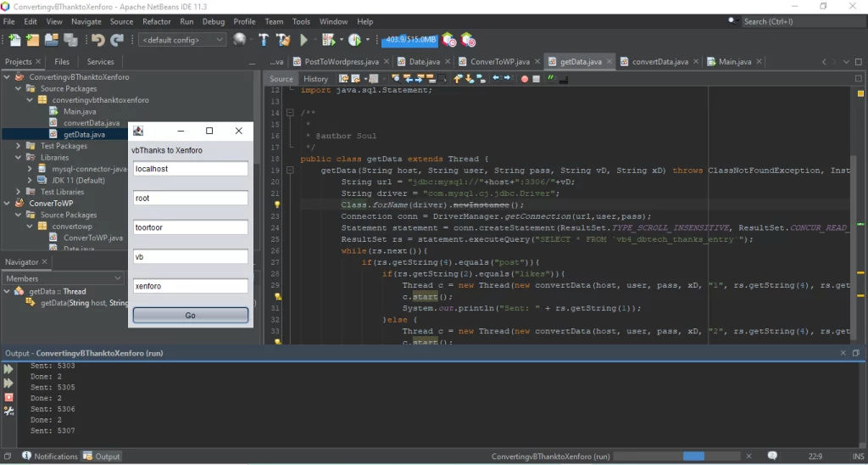Open output Settings wrench icon
The width and height of the screenshot is (868, 465).
click(8, 412)
